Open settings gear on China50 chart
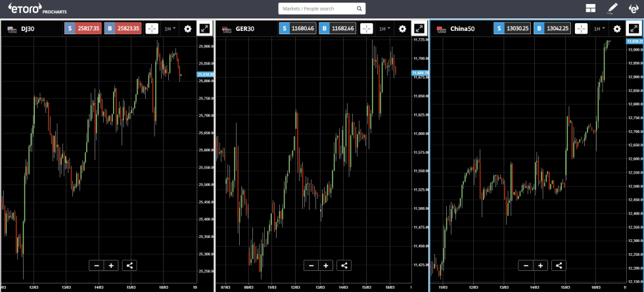This screenshot has width=644, height=292. [617, 29]
